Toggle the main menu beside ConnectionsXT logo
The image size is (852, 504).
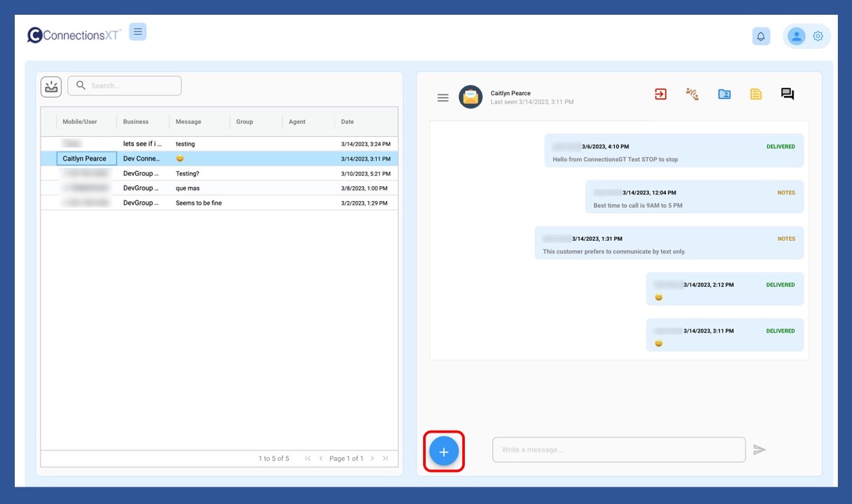138,31
